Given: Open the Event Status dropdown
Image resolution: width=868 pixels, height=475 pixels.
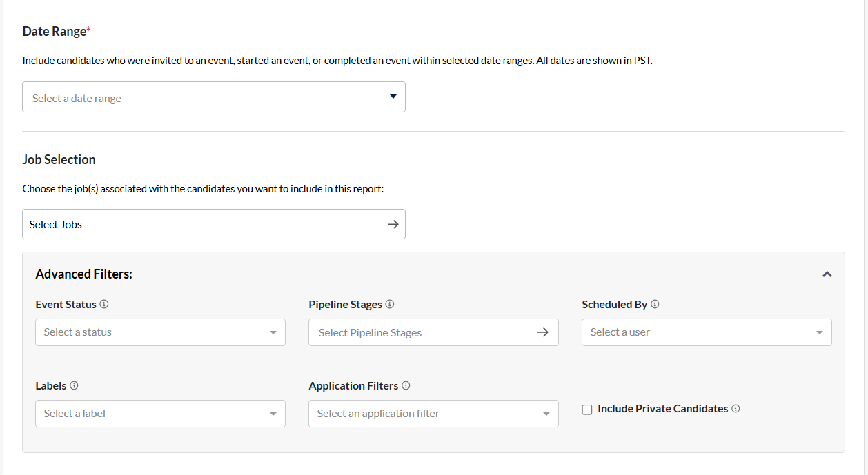Looking at the screenshot, I should [x=160, y=332].
